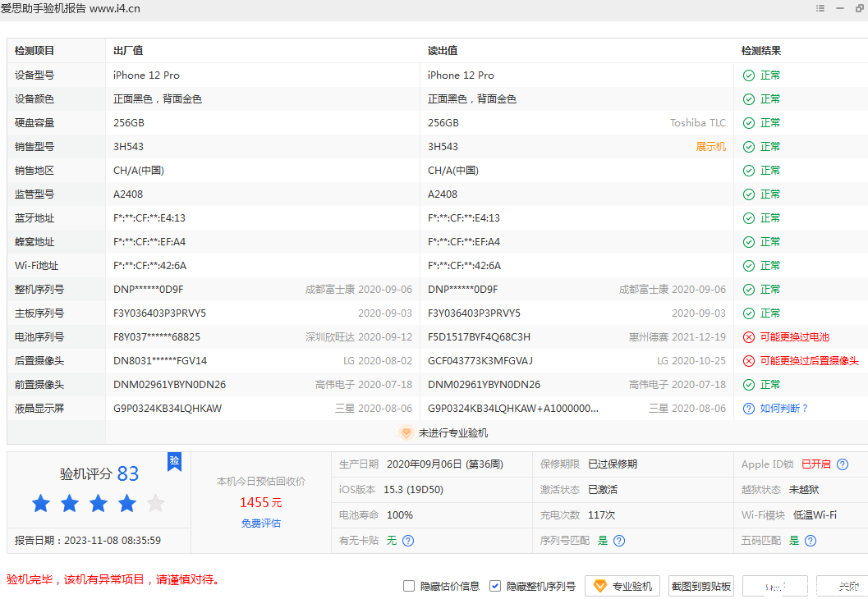The height and width of the screenshot is (599, 868).
Task: Click the Toshiba TLC storage label
Action: [697, 123]
